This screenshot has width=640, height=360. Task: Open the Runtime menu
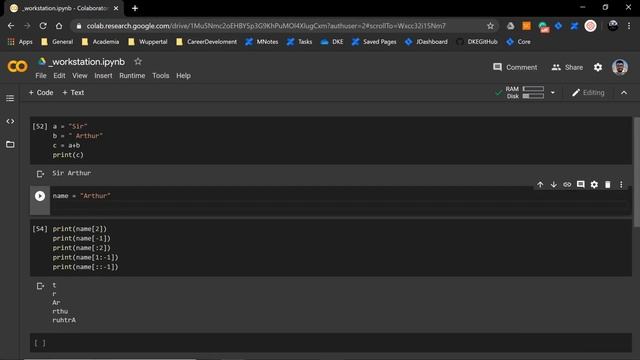coord(132,76)
